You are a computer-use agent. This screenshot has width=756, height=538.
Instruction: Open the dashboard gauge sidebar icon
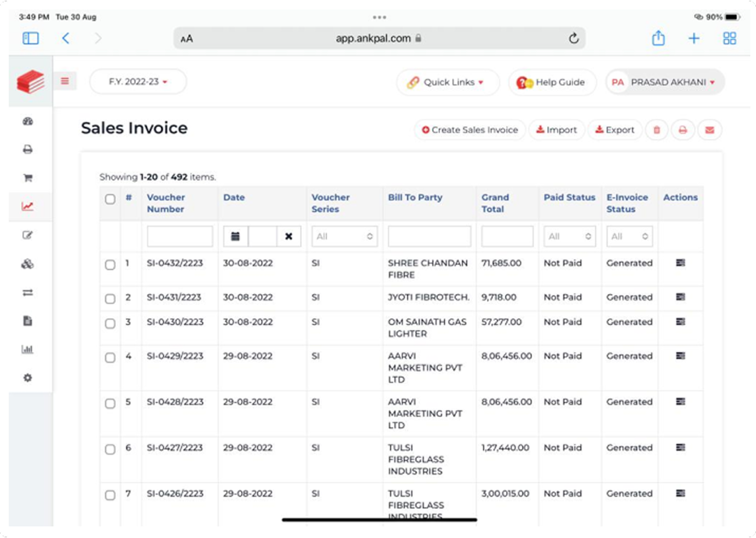coord(28,122)
